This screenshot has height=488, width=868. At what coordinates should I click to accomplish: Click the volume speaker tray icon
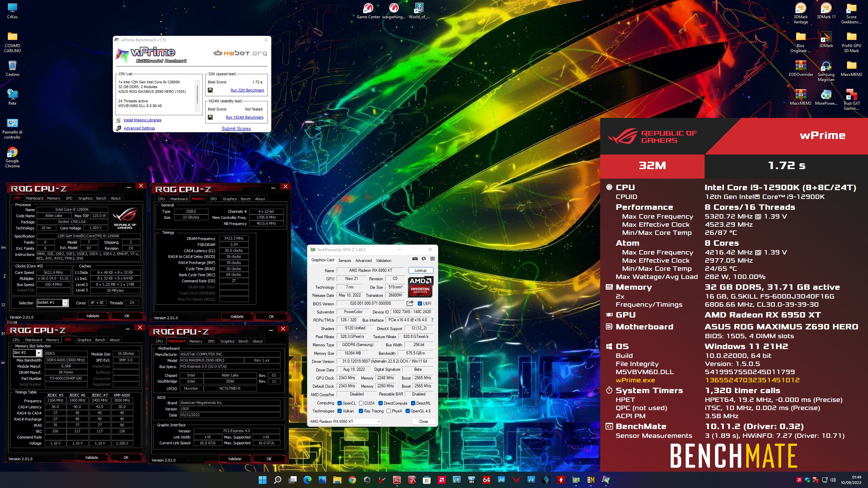833,480
